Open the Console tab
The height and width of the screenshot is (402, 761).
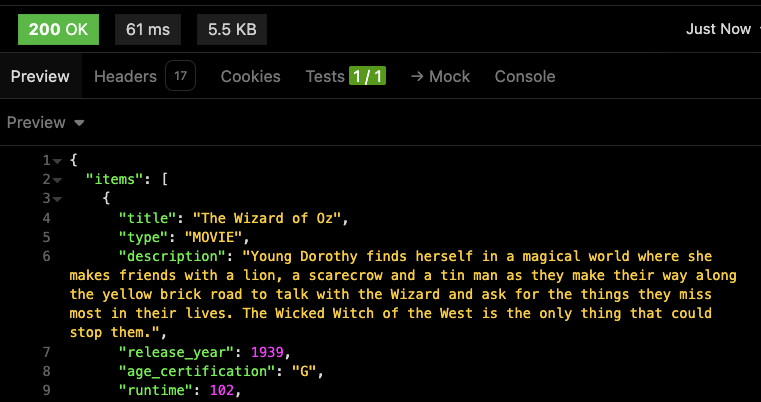point(525,76)
